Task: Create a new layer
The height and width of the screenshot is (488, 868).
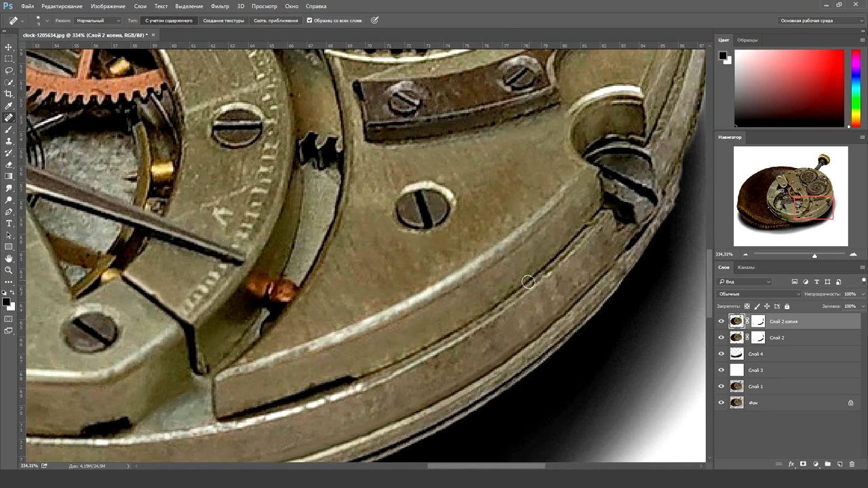Action: [x=840, y=464]
